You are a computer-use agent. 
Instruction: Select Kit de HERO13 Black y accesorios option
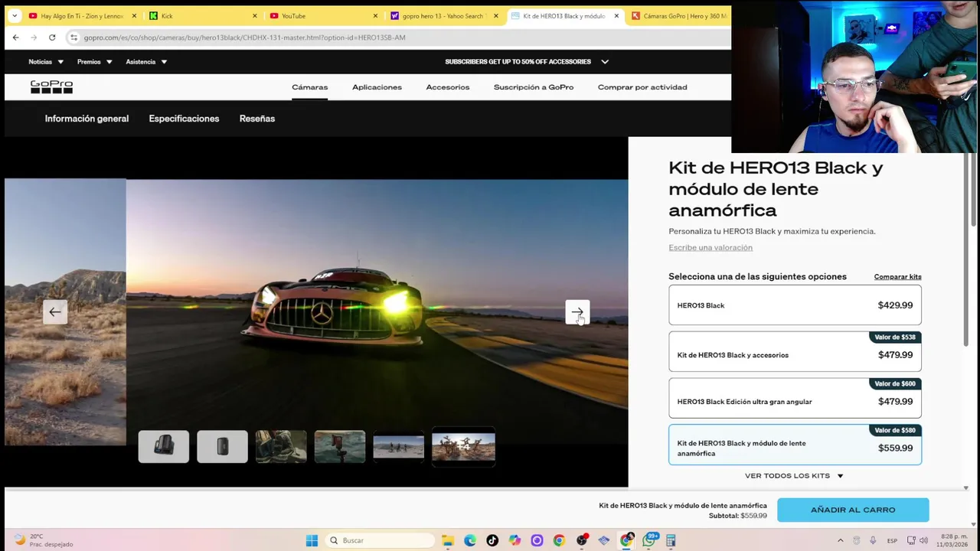pos(795,351)
